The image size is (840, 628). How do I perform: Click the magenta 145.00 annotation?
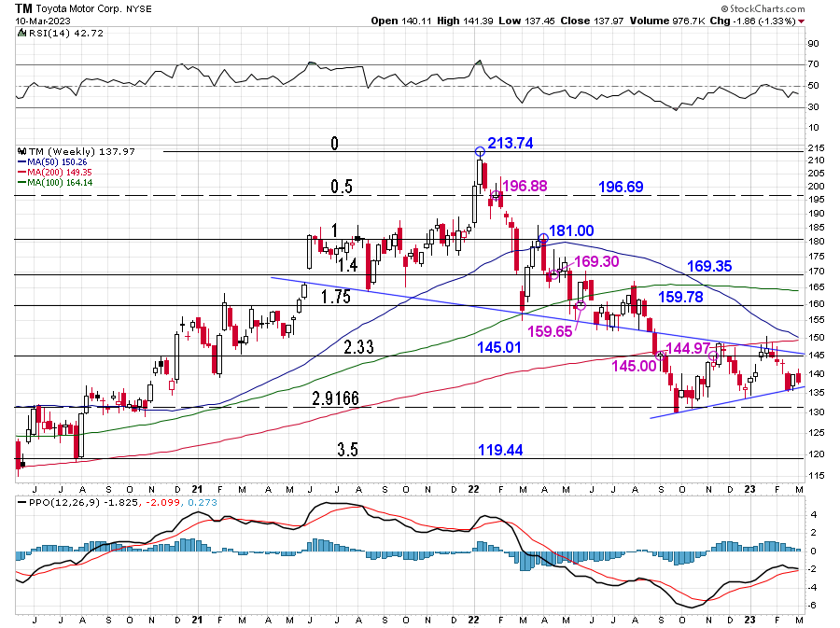(x=634, y=366)
